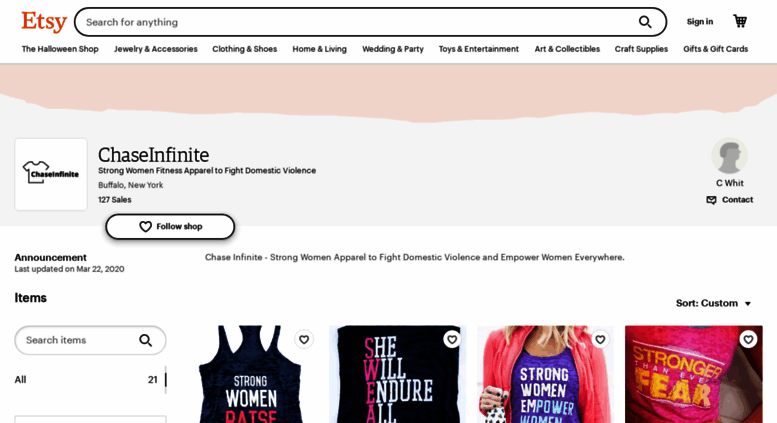The width and height of the screenshot is (777, 423).
Task: Click the Items heading
Action: tap(30, 298)
